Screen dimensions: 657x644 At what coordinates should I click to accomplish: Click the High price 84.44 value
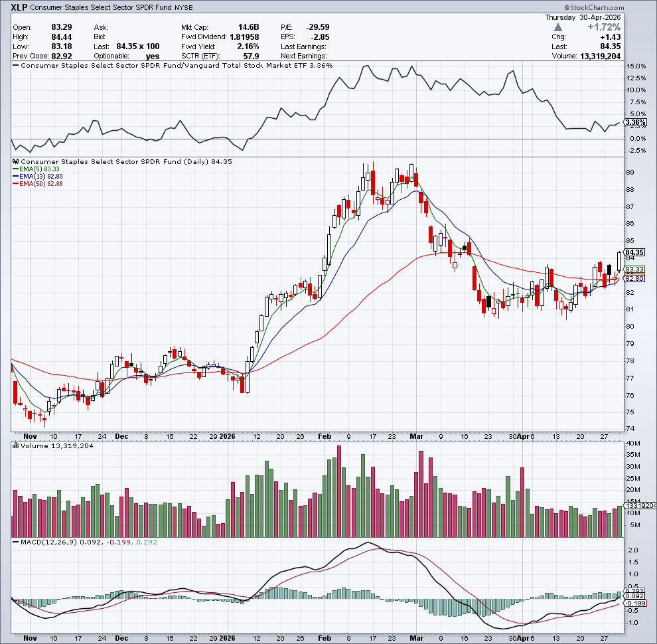62,37
